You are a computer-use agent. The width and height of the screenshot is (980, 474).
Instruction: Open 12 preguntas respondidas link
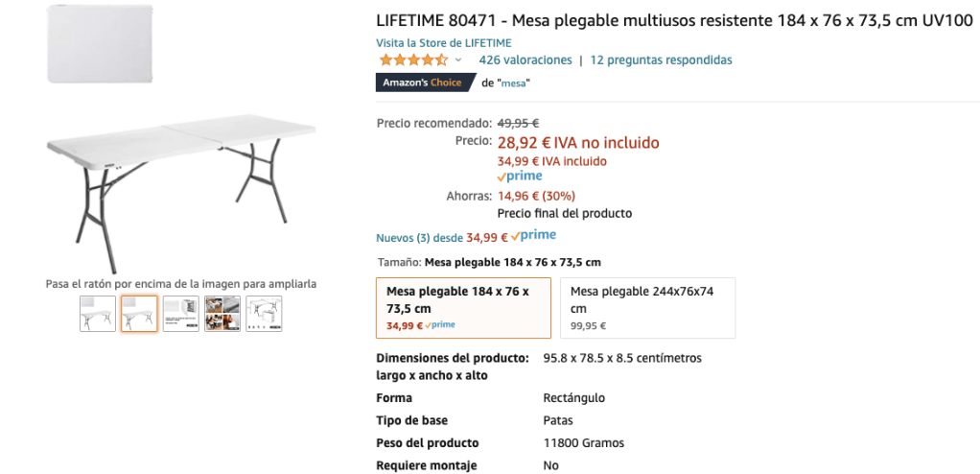[x=661, y=60]
